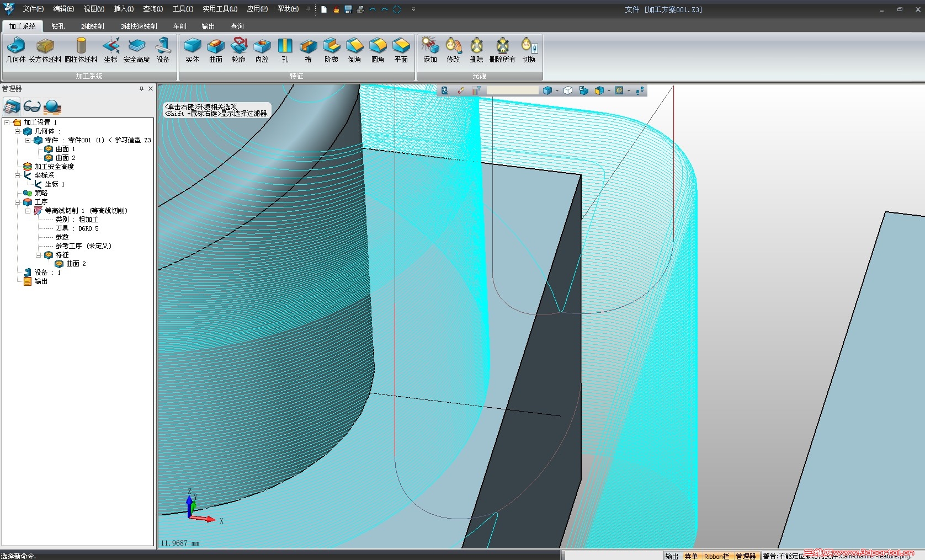Click the 设备 machine icon in ribbon
The width and height of the screenshot is (925, 560).
163,50
